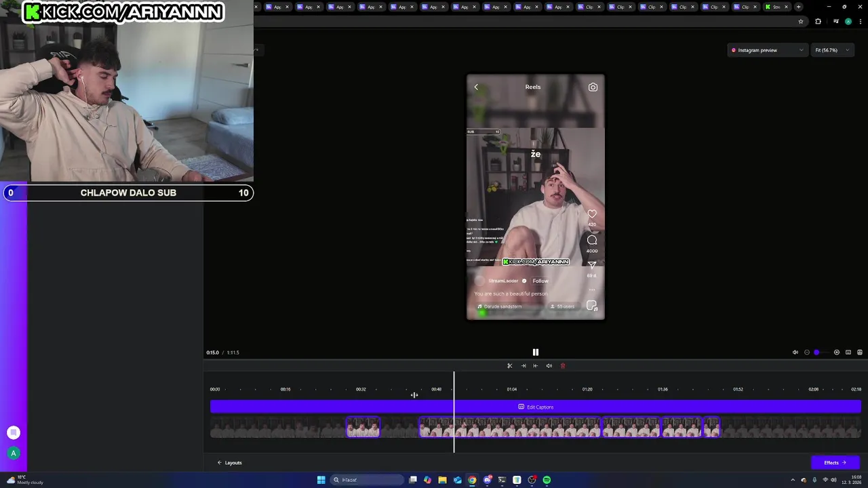The width and height of the screenshot is (868, 488).
Task: Zoom out the timeline with minus icon
Action: pos(807,352)
